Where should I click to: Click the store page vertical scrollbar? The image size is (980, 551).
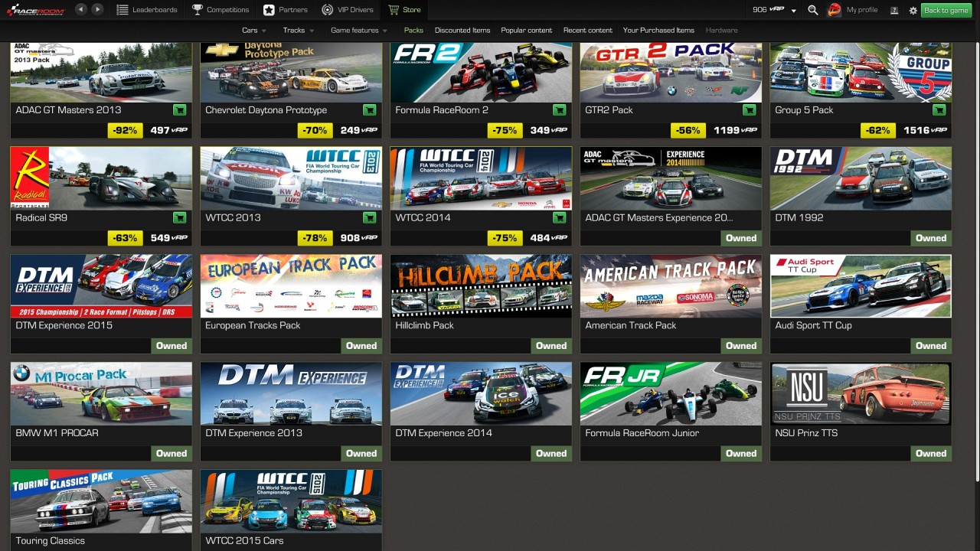tap(976, 260)
